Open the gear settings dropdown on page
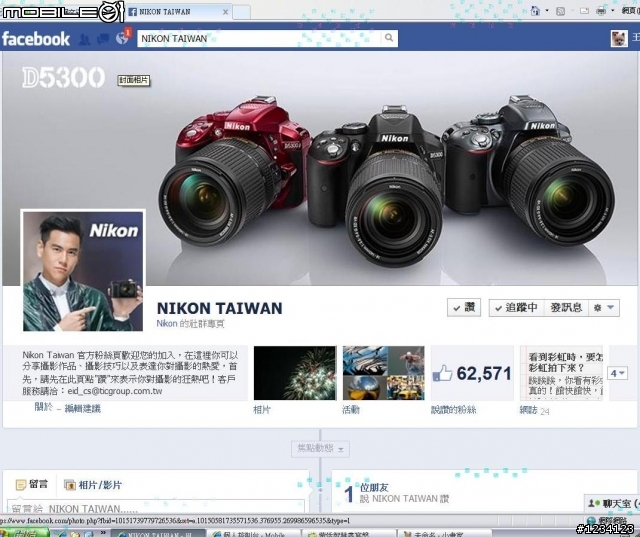Image resolution: width=640 pixels, height=537 pixels. pos(604,308)
